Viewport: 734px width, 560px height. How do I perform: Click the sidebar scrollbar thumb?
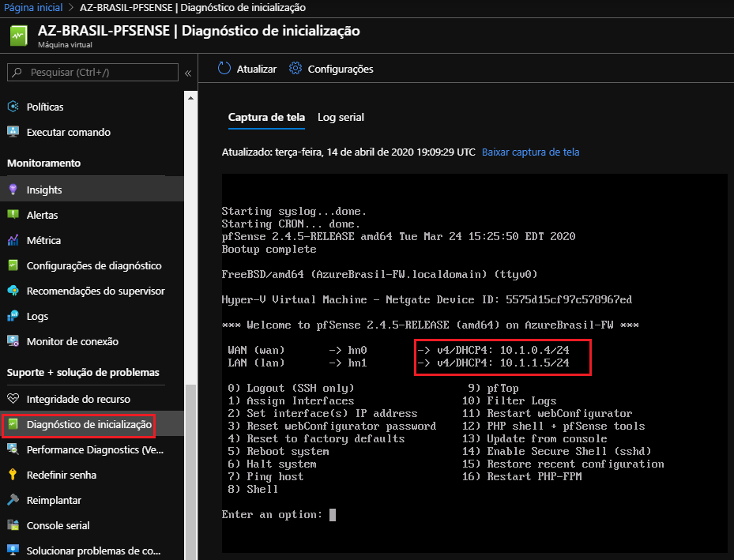click(x=190, y=472)
